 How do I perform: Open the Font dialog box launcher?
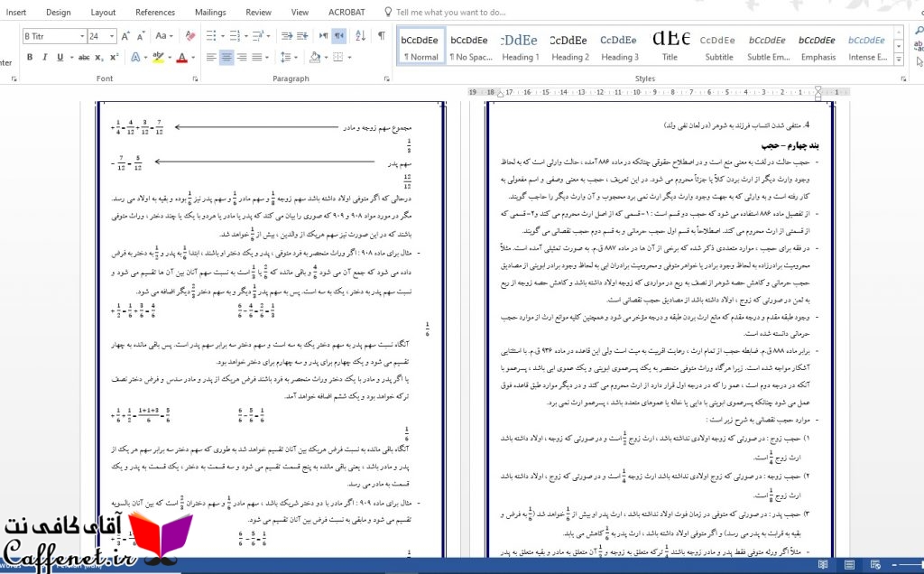195,79
